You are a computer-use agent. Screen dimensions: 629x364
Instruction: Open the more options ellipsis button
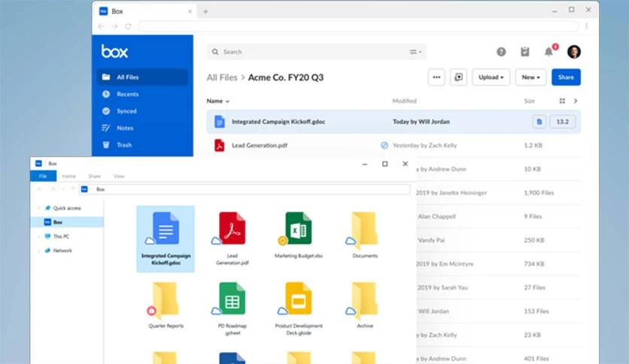[436, 77]
